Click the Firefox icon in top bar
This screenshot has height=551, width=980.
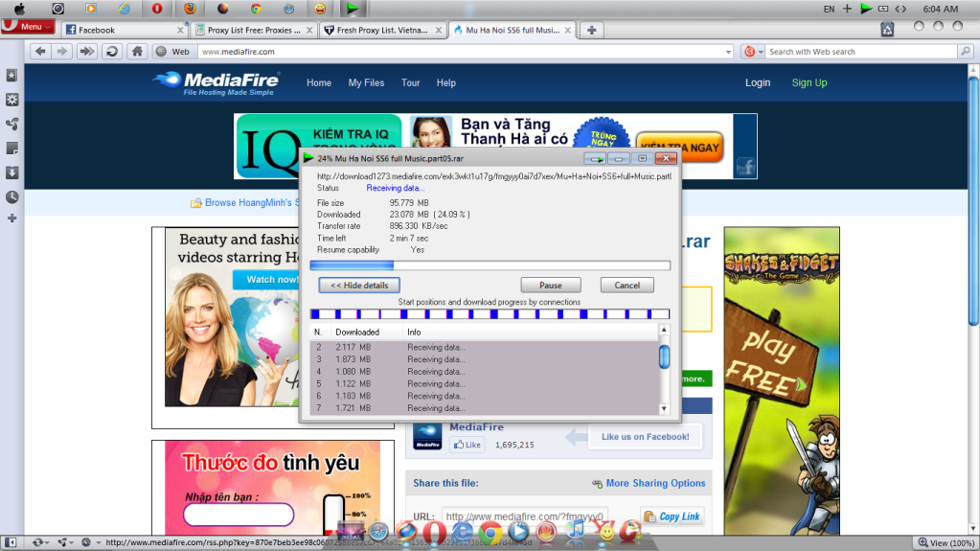tap(190, 8)
